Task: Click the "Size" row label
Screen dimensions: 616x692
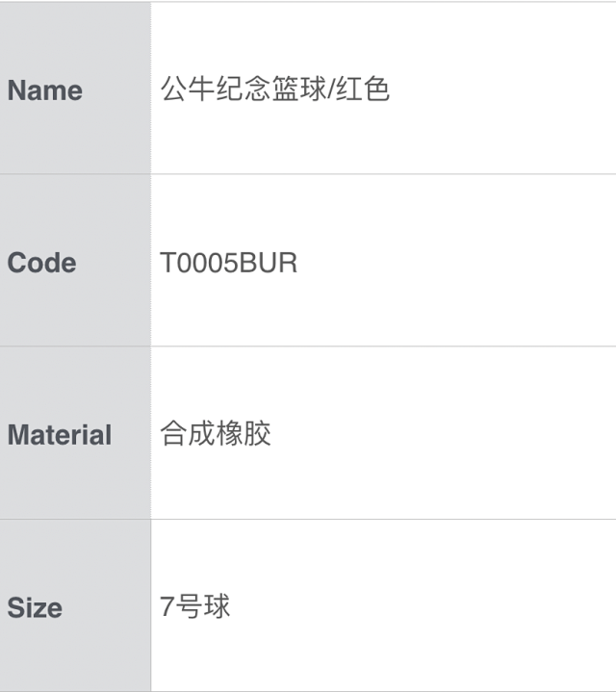Action: pyautogui.click(x=35, y=607)
